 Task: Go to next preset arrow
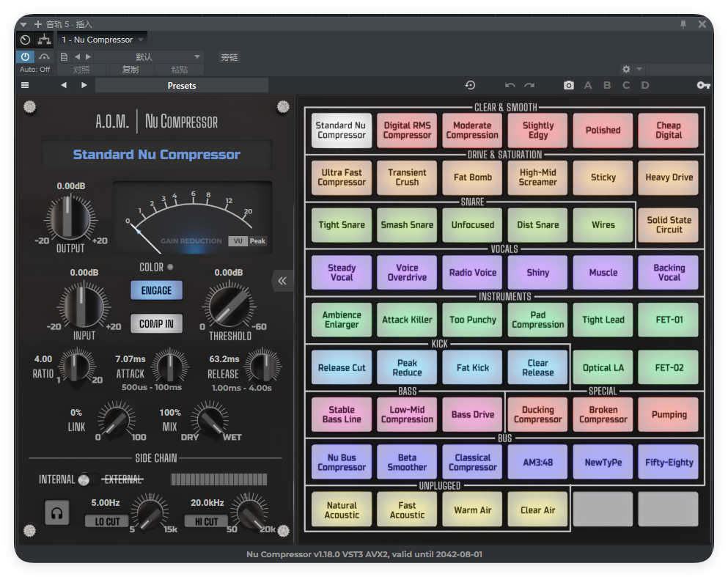(84, 85)
